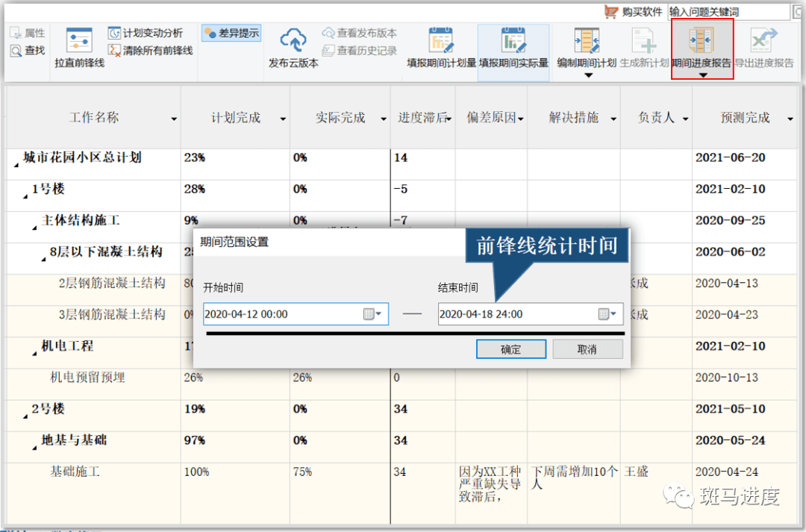
Task: Open 预测完成 column filter dropdown
Action: pos(790,119)
